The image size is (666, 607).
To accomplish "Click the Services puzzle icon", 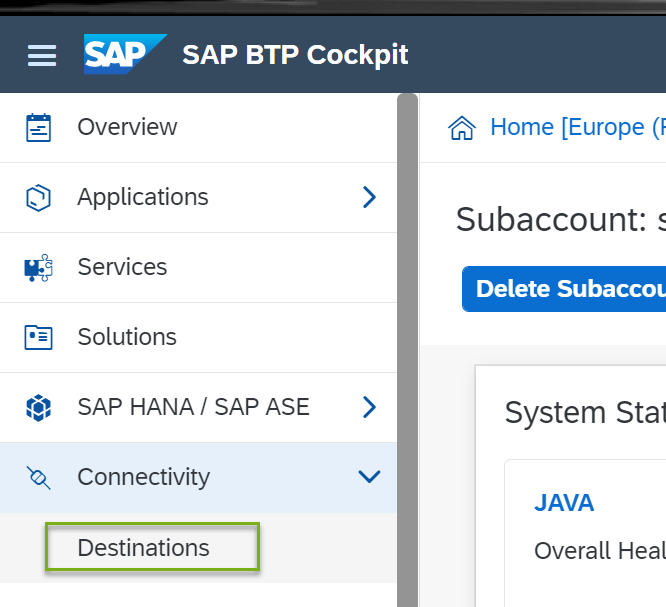I will [38, 268].
